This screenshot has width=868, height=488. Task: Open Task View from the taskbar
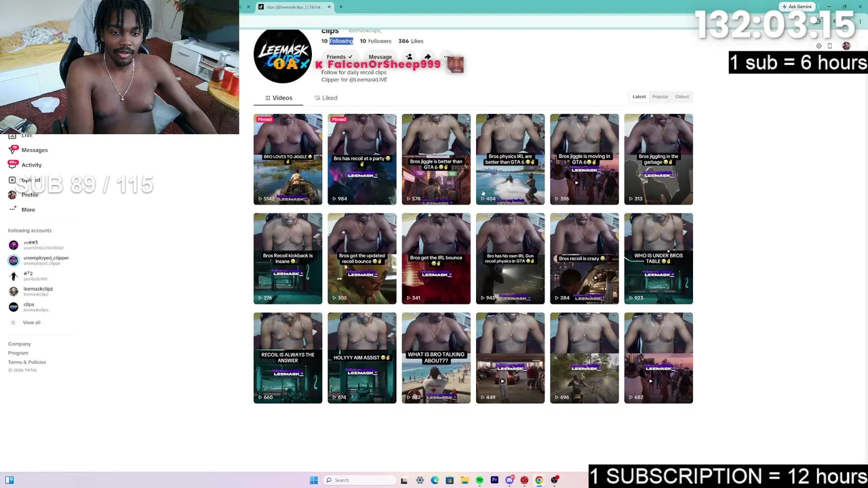(404, 480)
